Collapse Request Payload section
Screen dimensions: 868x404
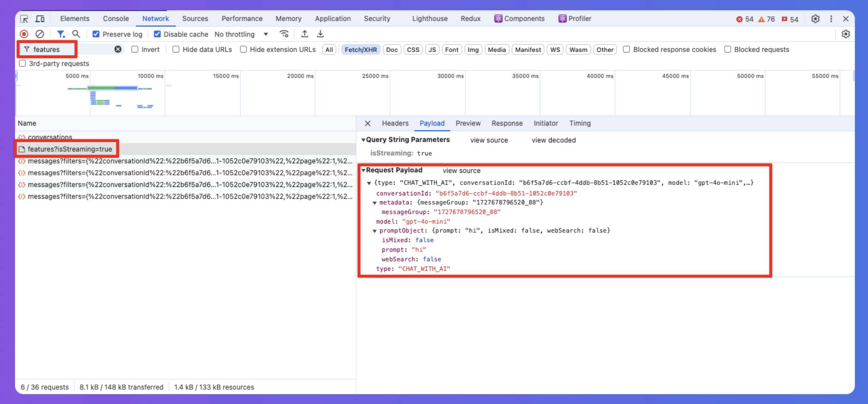(x=363, y=170)
